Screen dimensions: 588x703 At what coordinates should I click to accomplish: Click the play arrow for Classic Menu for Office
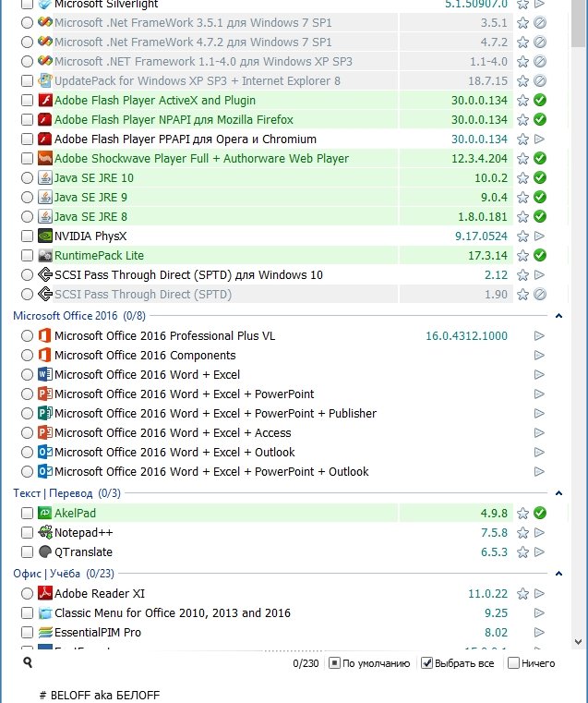click(x=540, y=612)
